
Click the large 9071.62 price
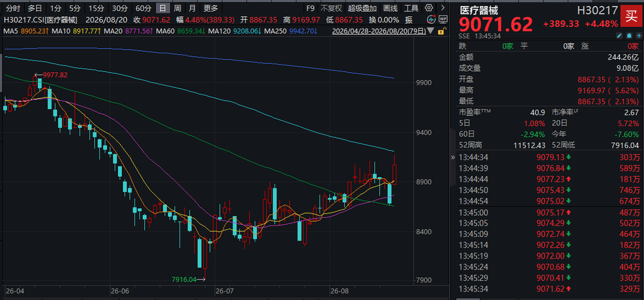click(x=496, y=25)
